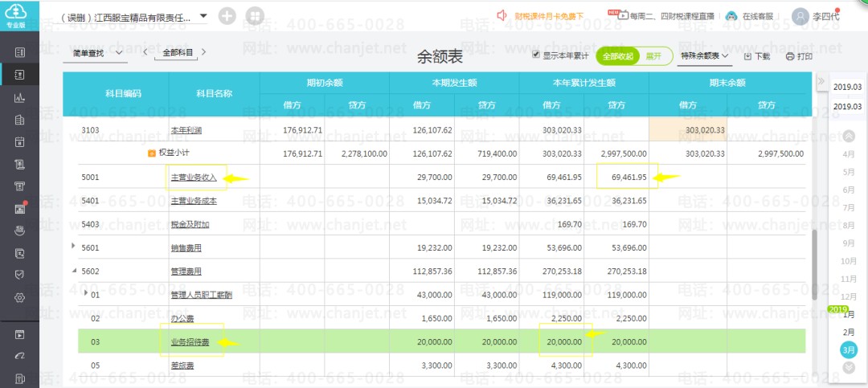This screenshot has height=388, width=868.
Task: Click the end period 2019.03 field
Action: pyautogui.click(x=848, y=106)
